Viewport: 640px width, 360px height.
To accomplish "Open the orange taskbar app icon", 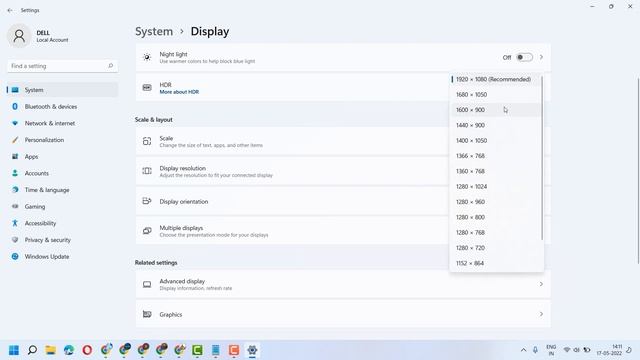I will point(234,350).
